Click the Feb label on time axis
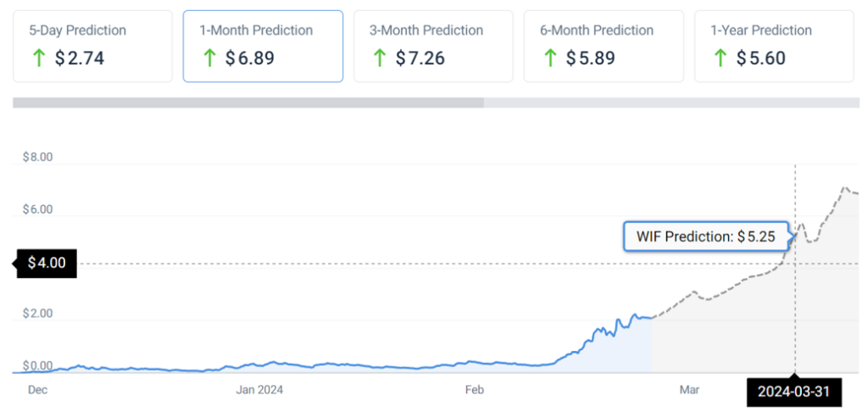868x418 pixels. click(473, 390)
